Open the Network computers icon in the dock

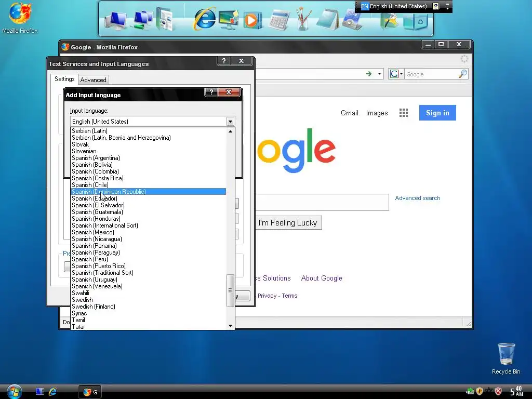[x=142, y=20]
